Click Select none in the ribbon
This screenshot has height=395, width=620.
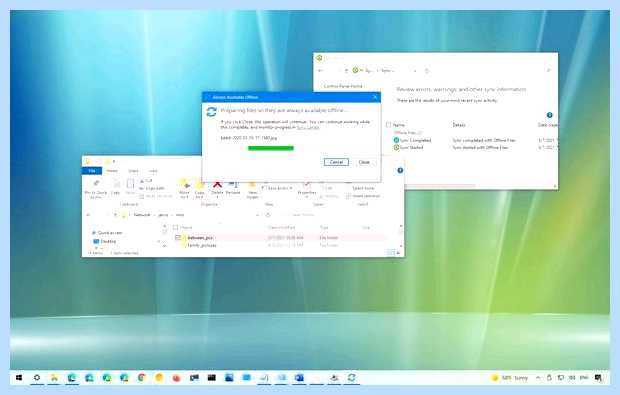363,188
